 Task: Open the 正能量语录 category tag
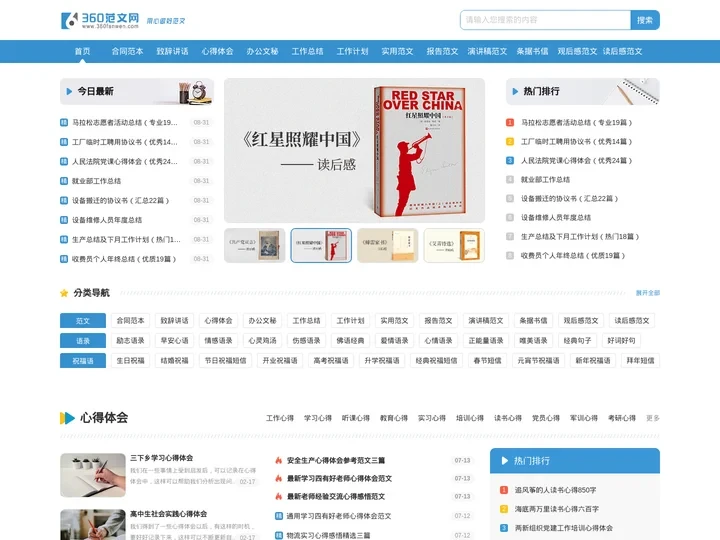(x=486, y=341)
